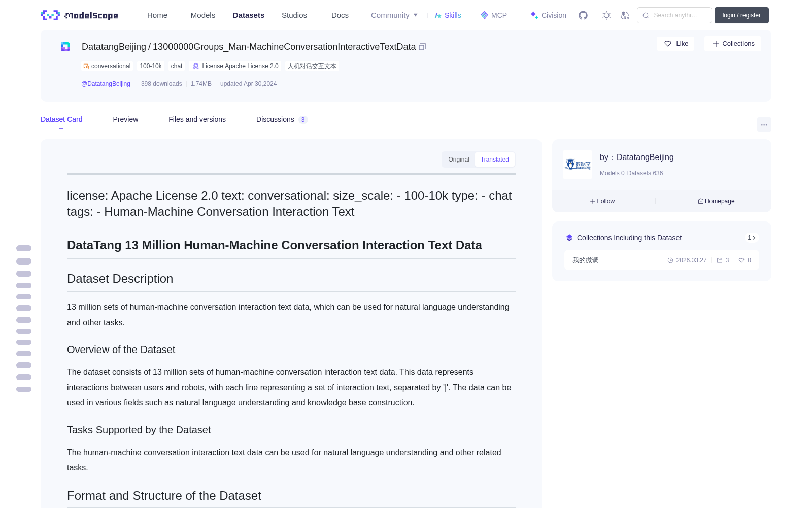Click the login / register button
The image size is (812, 508).
[x=741, y=15]
